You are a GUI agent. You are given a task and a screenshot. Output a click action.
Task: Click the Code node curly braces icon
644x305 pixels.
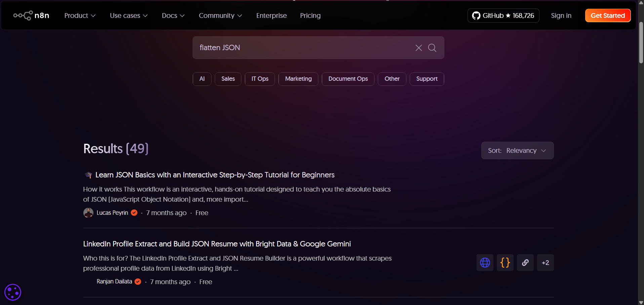505,263
